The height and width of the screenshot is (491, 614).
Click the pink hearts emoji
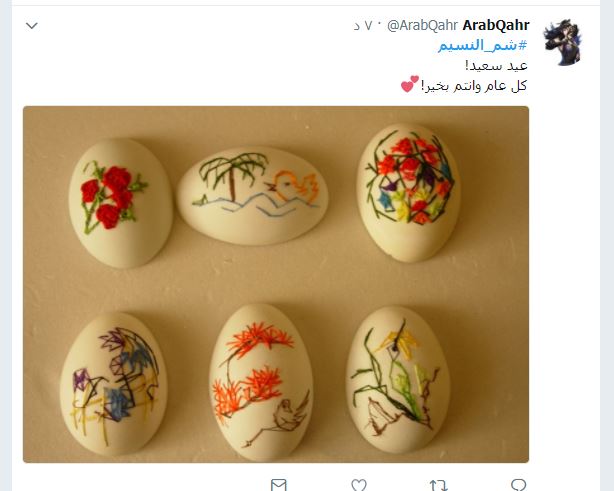pyautogui.click(x=410, y=84)
